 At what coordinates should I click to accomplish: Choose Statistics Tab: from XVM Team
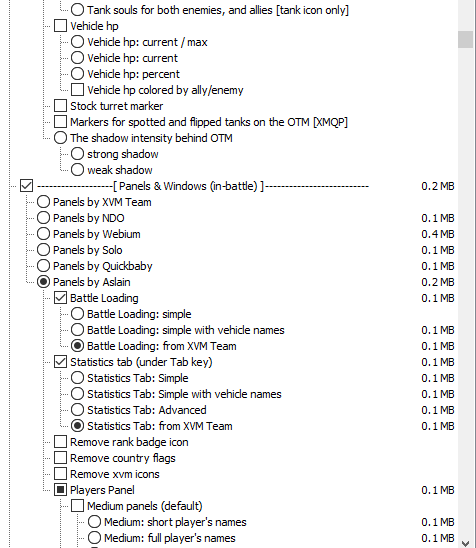coord(77,426)
